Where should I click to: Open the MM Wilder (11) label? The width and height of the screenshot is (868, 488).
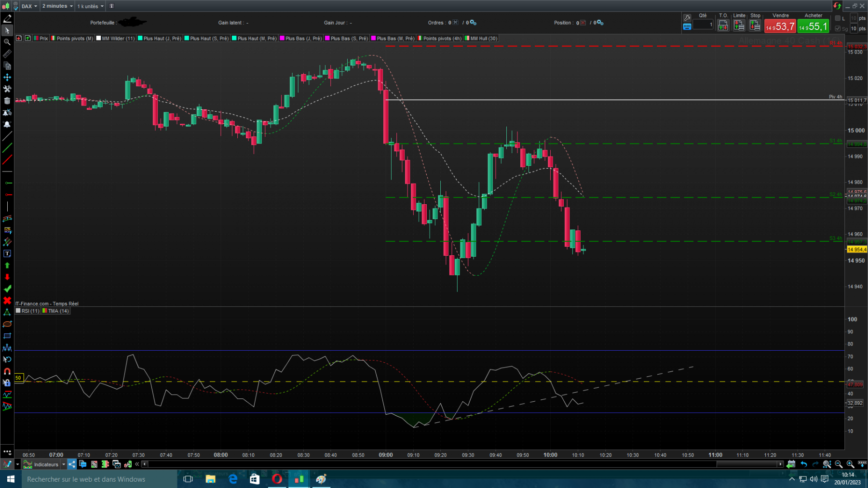coord(116,39)
